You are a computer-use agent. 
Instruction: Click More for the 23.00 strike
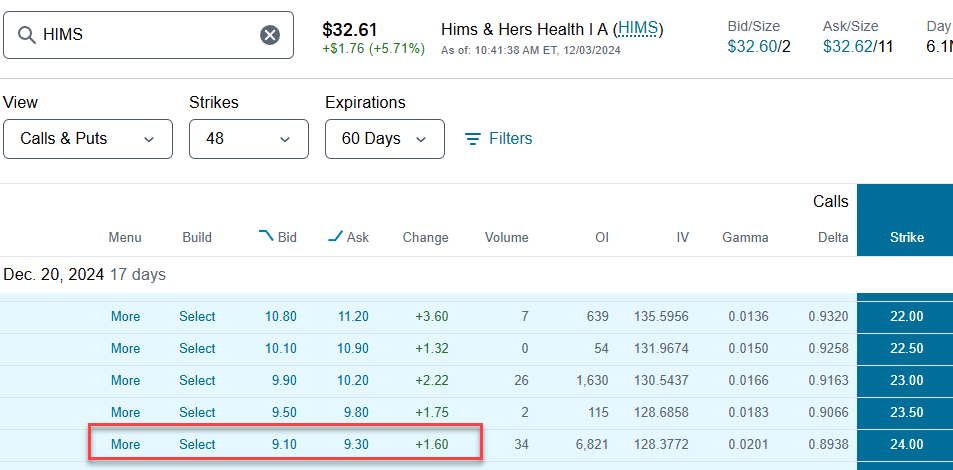pos(126,381)
